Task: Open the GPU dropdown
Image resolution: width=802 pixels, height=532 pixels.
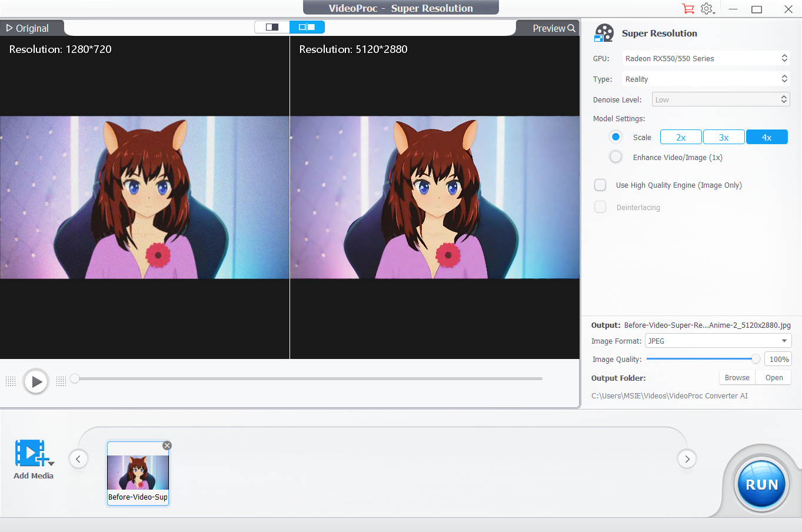Action: 706,58
